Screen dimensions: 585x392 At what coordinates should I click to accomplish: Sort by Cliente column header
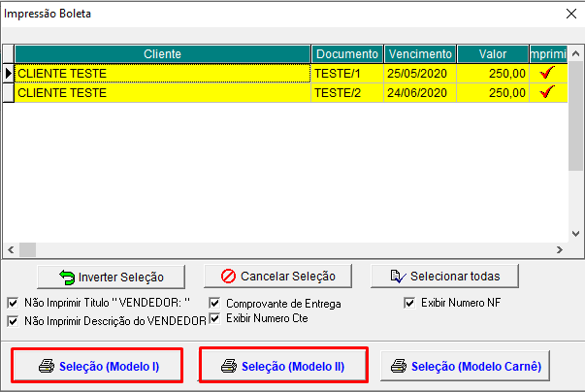pyautogui.click(x=162, y=53)
